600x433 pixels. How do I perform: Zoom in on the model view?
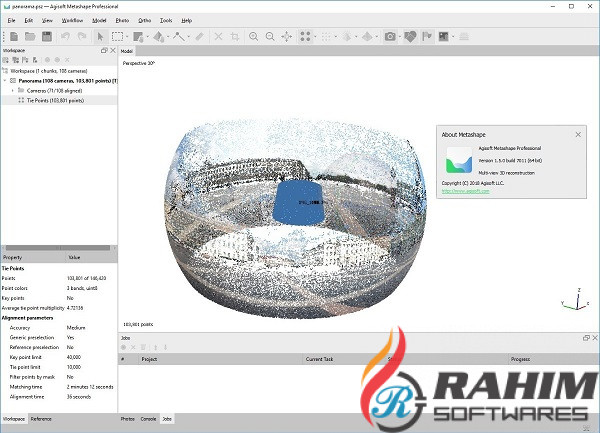(253, 37)
